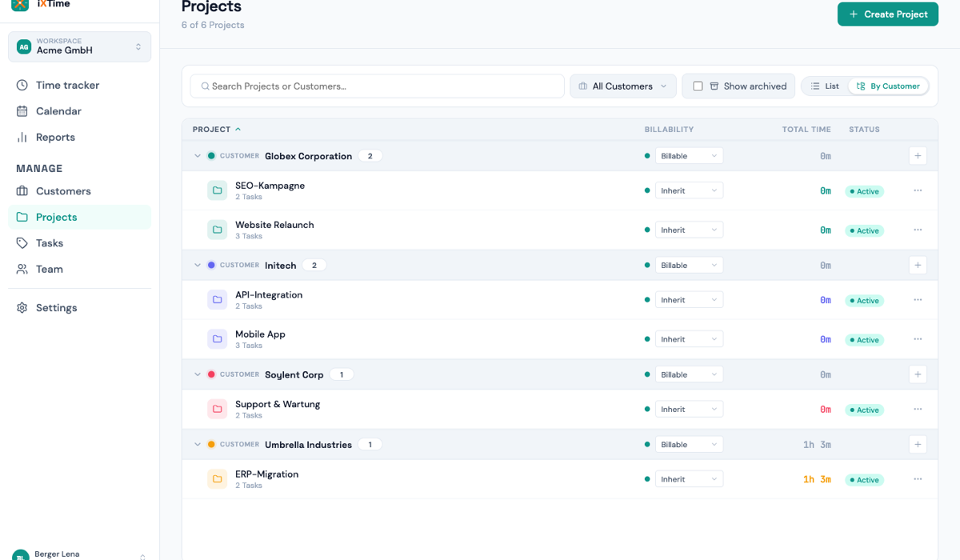The height and width of the screenshot is (560, 960).
Task: Tick the Show archived checkbox
Action: (x=698, y=86)
